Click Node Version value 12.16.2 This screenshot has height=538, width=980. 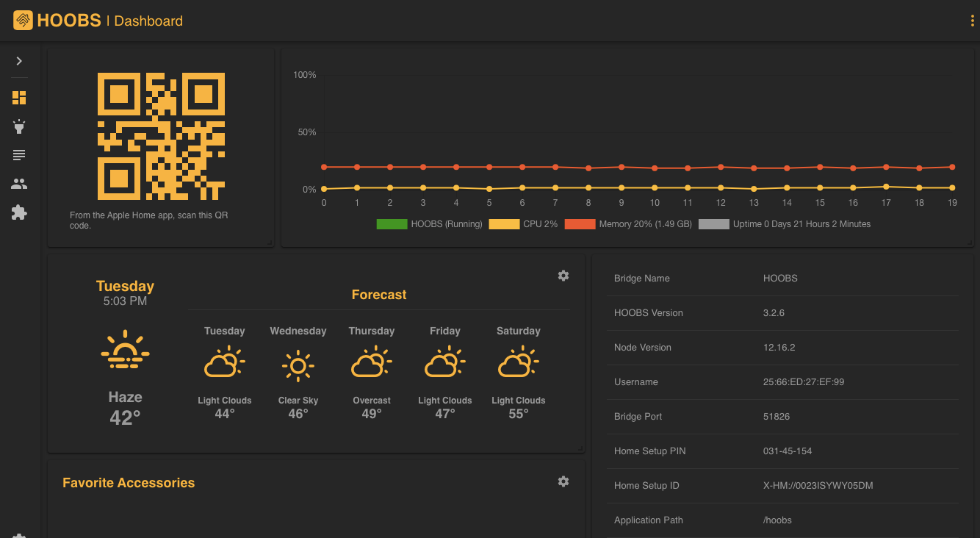point(779,348)
